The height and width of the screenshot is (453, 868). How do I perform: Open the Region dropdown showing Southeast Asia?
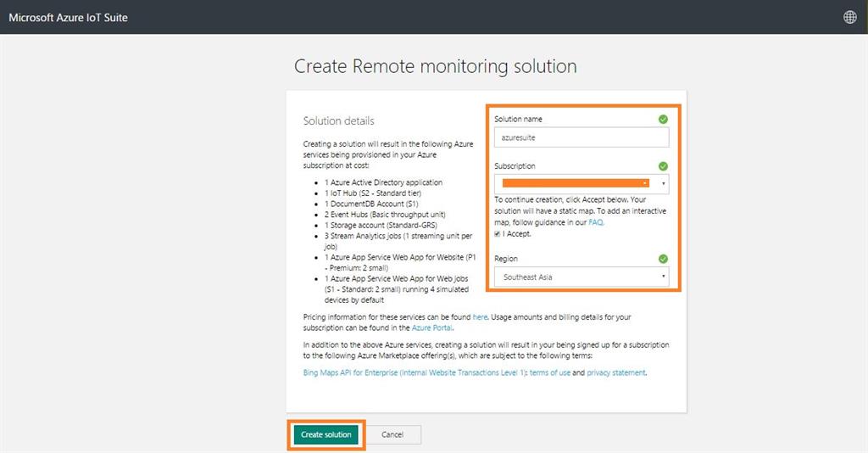pyautogui.click(x=581, y=277)
